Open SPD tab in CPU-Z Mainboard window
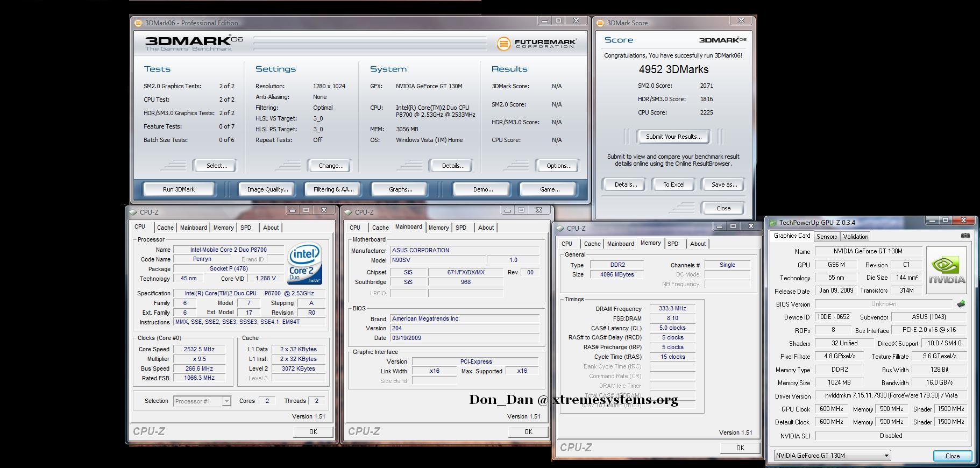980x468 pixels. tap(461, 228)
